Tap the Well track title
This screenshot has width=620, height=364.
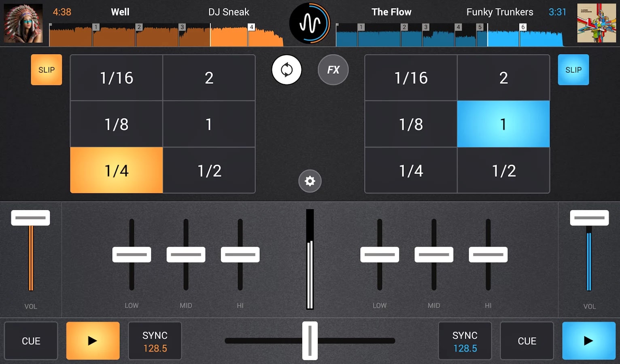coord(120,12)
